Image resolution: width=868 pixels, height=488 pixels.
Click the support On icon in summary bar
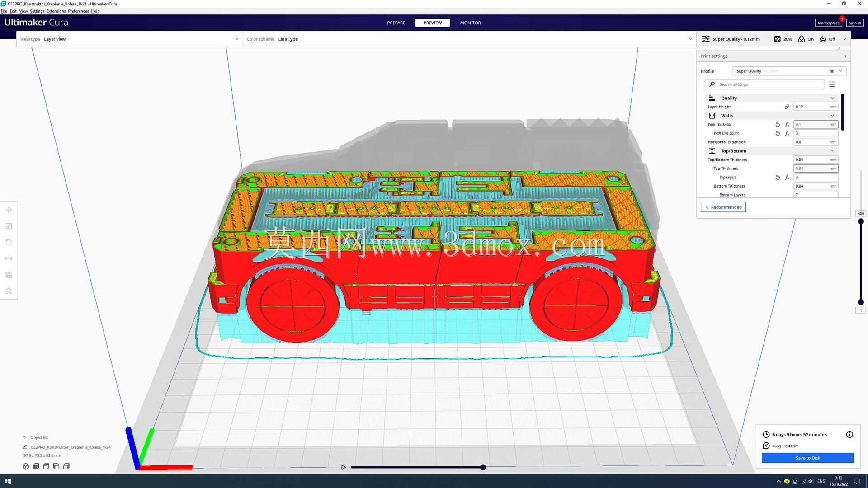point(801,39)
